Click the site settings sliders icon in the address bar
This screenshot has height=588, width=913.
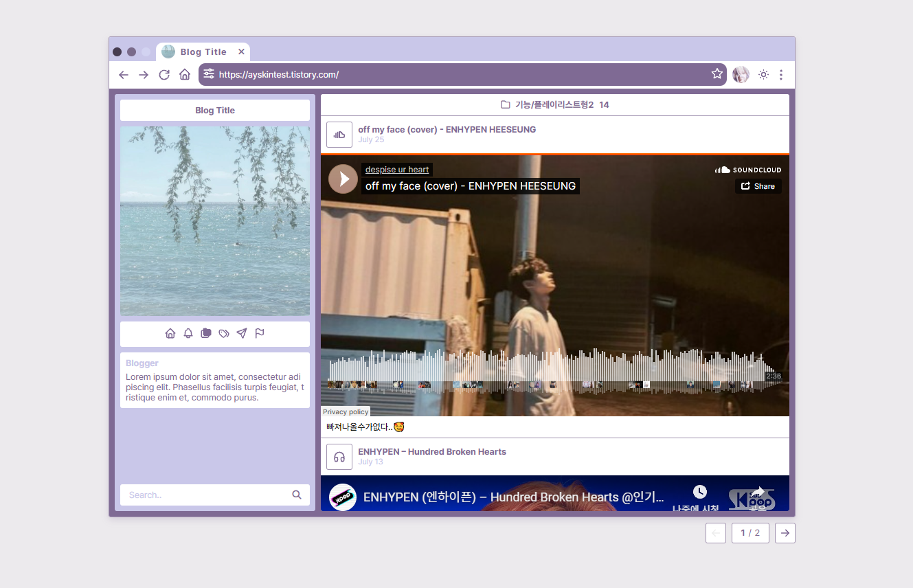click(209, 74)
